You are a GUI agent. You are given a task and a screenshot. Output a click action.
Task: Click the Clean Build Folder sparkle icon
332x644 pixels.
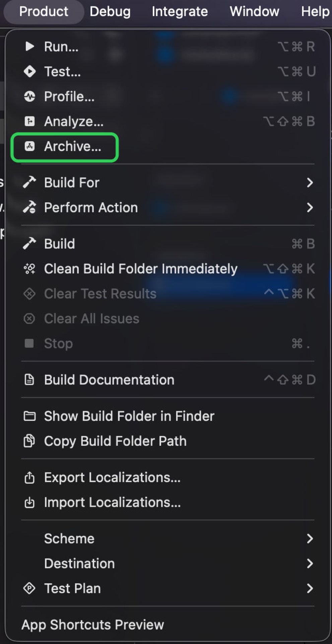pyautogui.click(x=29, y=269)
